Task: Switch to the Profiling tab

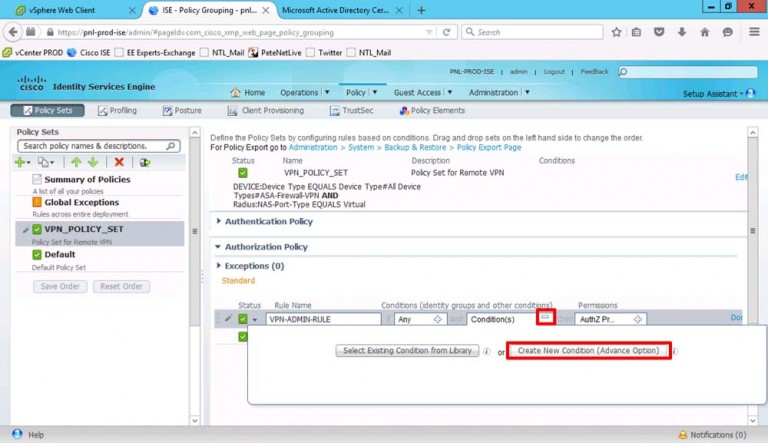Action: (x=117, y=110)
